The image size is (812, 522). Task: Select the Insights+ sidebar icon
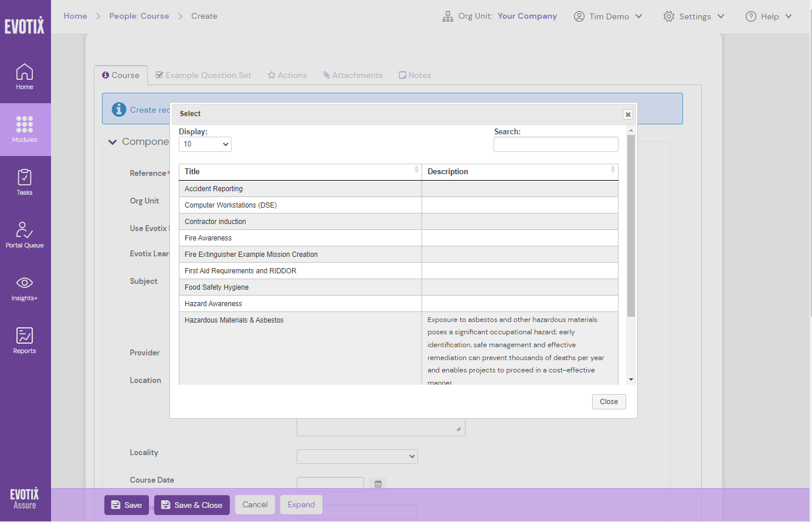24,287
